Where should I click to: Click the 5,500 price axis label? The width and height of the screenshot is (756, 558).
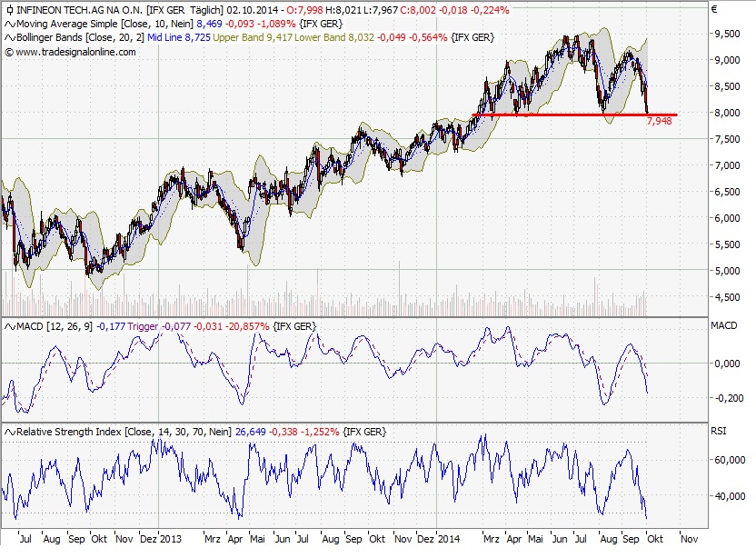727,244
